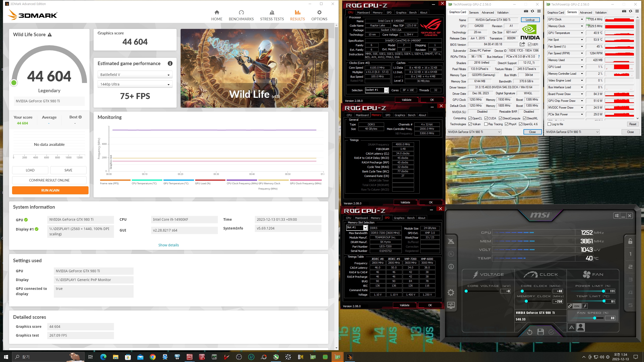Viewport: 644px width, 362px height.
Task: Click the Lookup button in GPU-Z
Action: (x=530, y=20)
